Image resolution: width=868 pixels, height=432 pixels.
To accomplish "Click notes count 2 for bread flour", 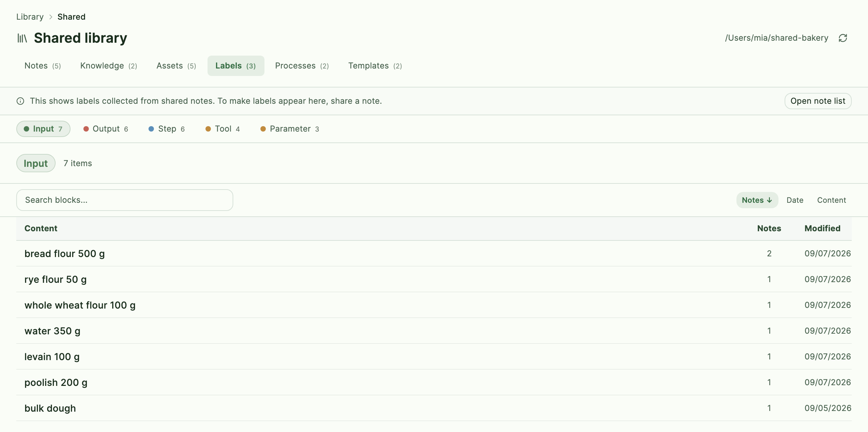I will (x=769, y=254).
